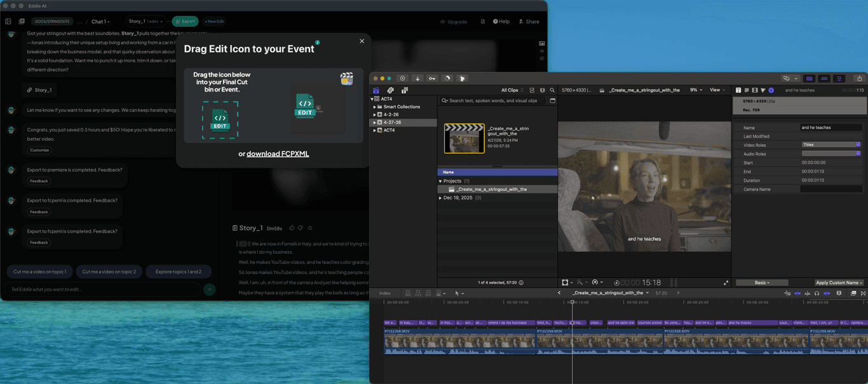
Task: Click the solo headphones icon in timeline
Action: (817, 293)
